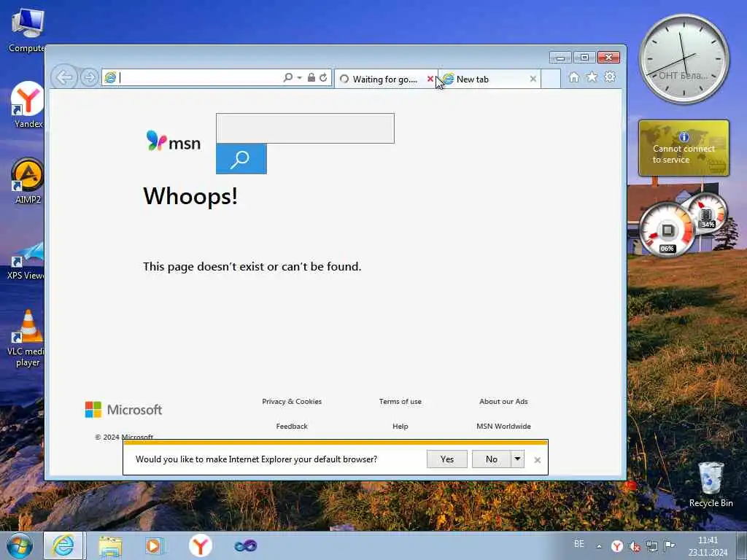Click the CPU meter gadget

point(667,230)
